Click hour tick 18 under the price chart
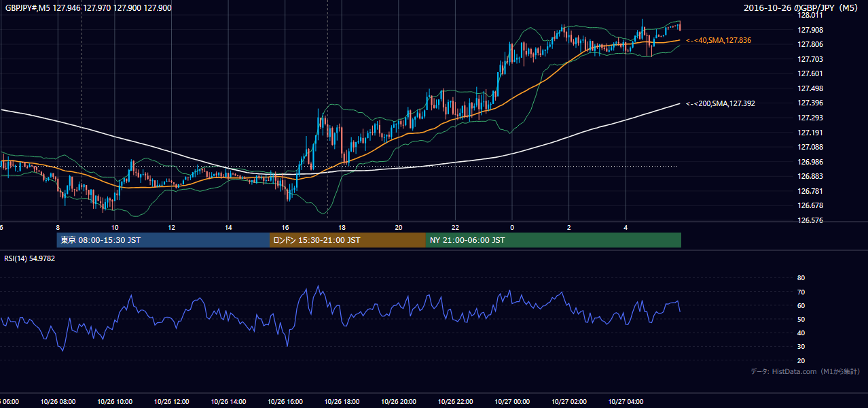Viewport: 868px width, 408px height. point(342,227)
